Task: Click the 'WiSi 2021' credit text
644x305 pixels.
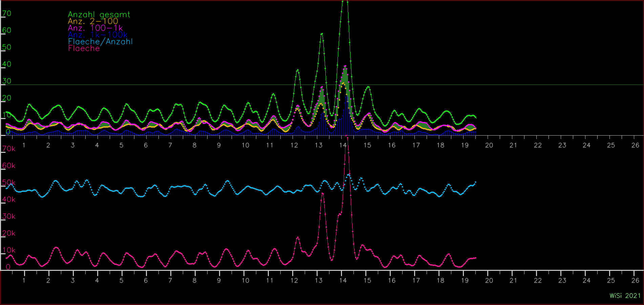Action: tap(625, 296)
